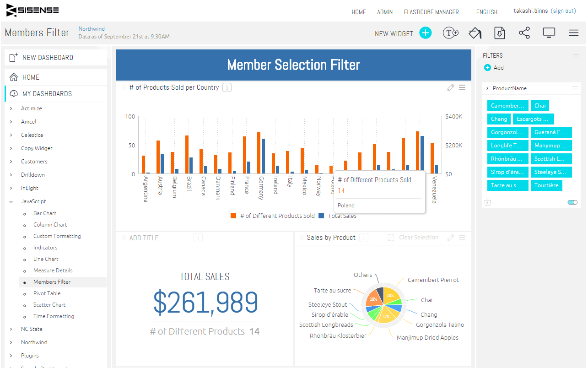Toggle # of Different Products Sold legend entry
Screen dimensions: 588x368
tap(273, 216)
